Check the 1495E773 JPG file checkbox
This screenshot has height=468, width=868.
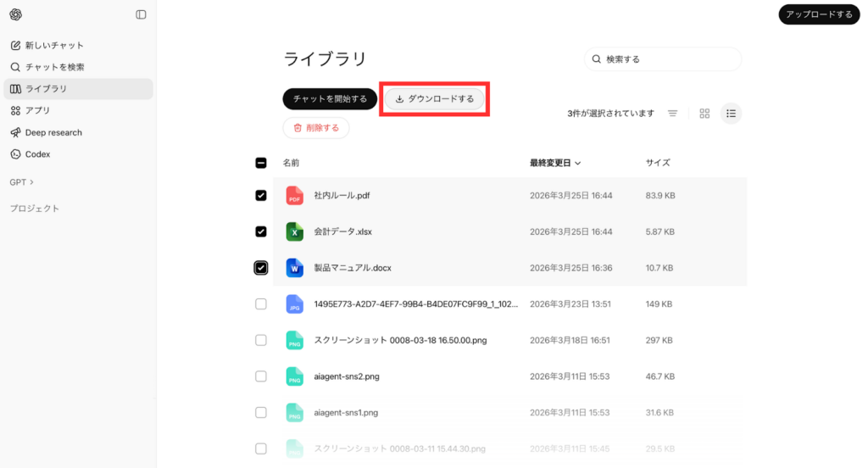tap(261, 304)
